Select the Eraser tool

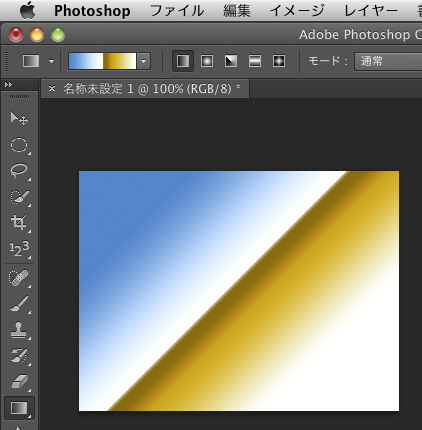19,382
